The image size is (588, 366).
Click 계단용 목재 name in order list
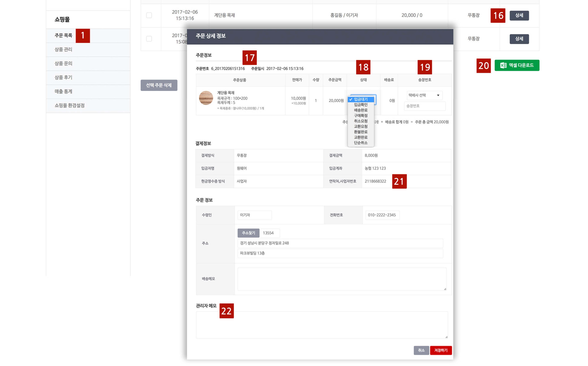[224, 15]
